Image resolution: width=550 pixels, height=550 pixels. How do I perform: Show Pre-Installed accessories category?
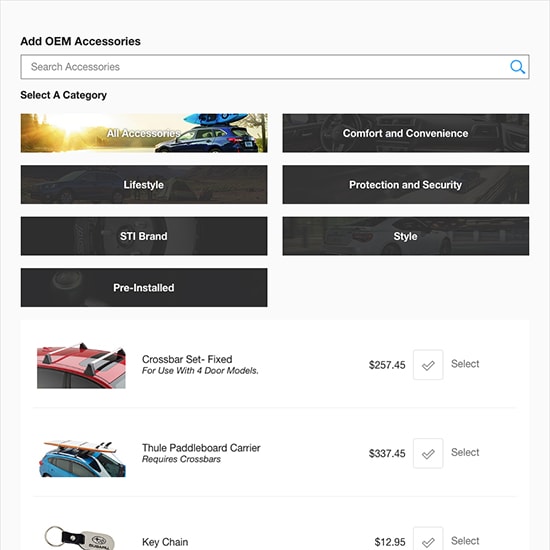click(144, 288)
